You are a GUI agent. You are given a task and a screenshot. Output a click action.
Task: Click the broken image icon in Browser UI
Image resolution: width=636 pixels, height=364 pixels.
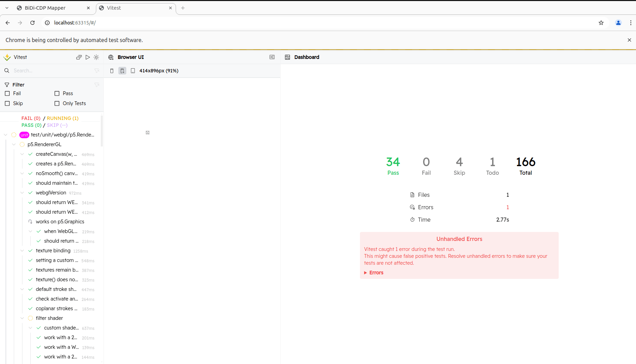[x=148, y=133]
